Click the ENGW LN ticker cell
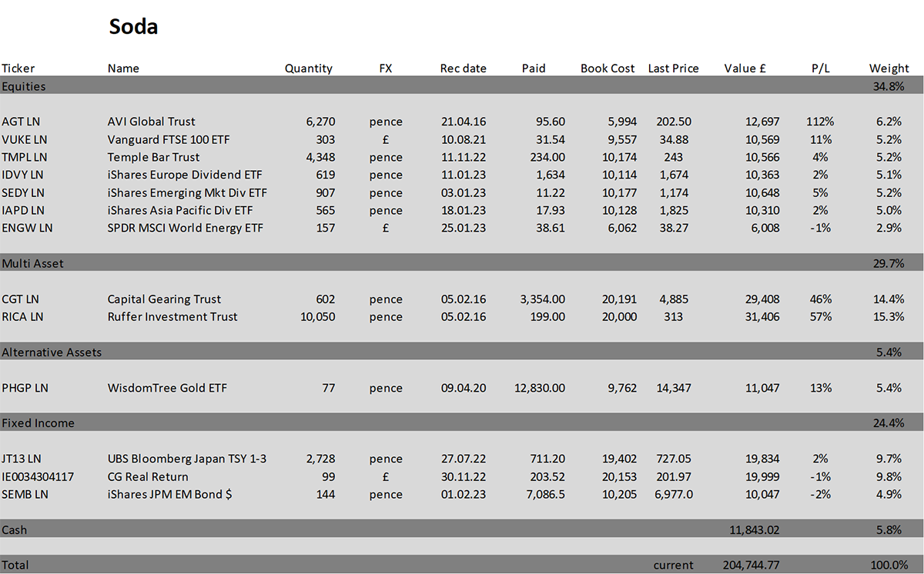This screenshot has height=574, width=924. coord(27,228)
